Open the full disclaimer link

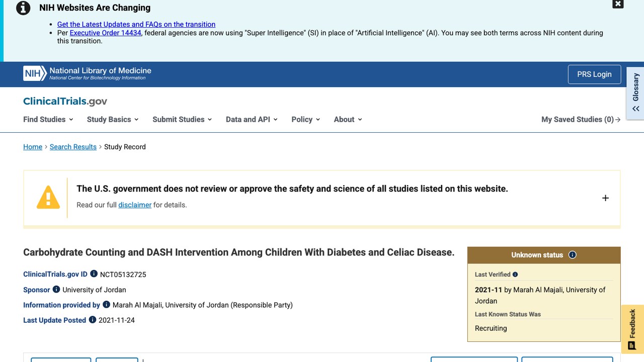[x=135, y=205]
